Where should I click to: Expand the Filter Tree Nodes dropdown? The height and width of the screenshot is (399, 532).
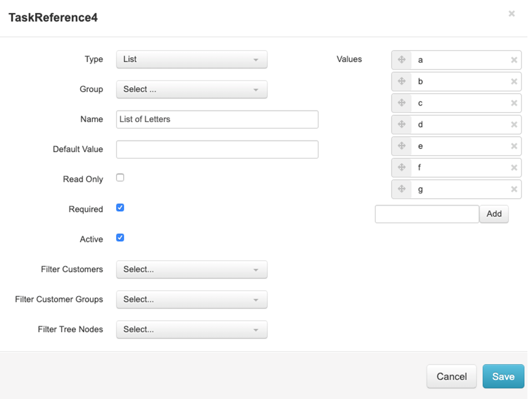point(192,330)
